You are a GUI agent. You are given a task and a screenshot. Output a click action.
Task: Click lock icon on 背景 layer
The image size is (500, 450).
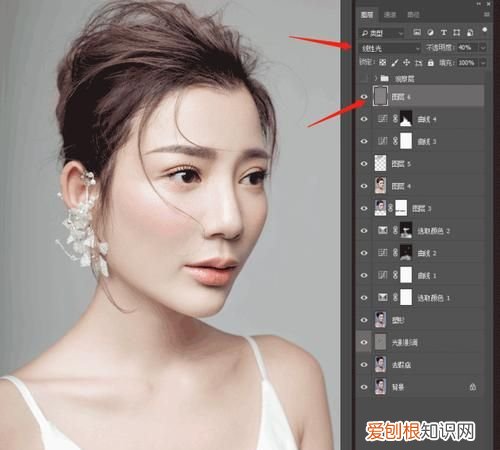click(x=473, y=387)
